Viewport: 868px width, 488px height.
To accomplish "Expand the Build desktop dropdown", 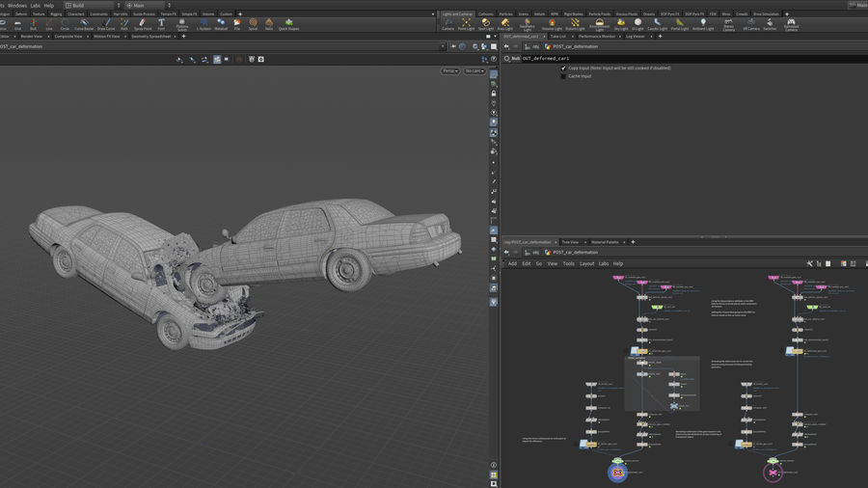I will click(92, 5).
